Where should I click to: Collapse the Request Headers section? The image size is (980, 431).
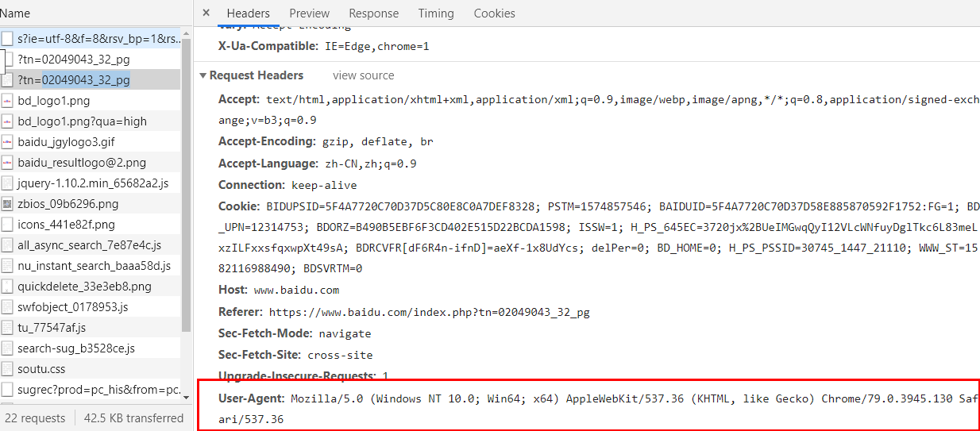pos(203,75)
